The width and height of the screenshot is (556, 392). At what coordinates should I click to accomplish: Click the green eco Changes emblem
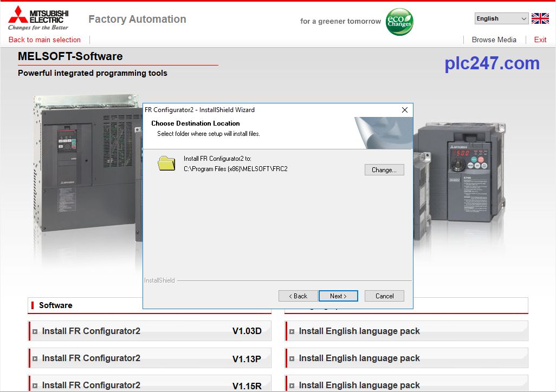(399, 22)
